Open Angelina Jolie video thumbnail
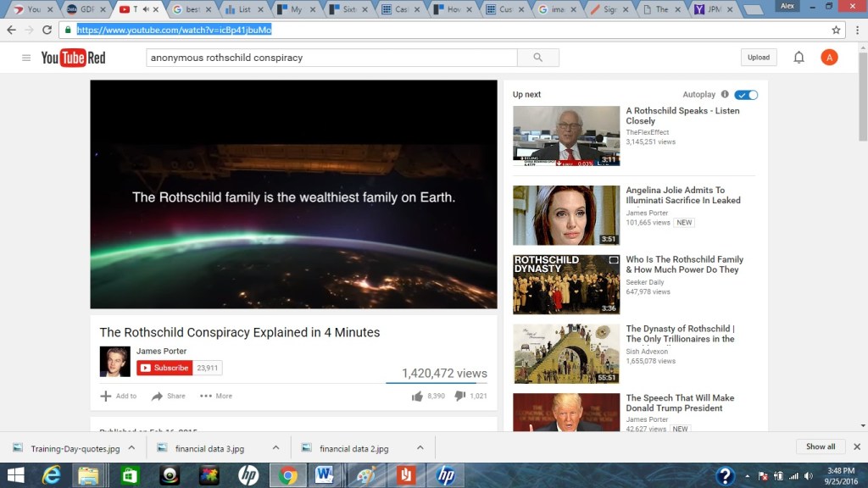The width and height of the screenshot is (868, 488). coord(566,215)
